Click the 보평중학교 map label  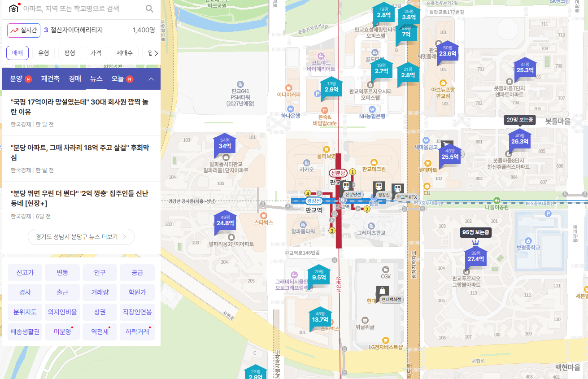coord(528,248)
